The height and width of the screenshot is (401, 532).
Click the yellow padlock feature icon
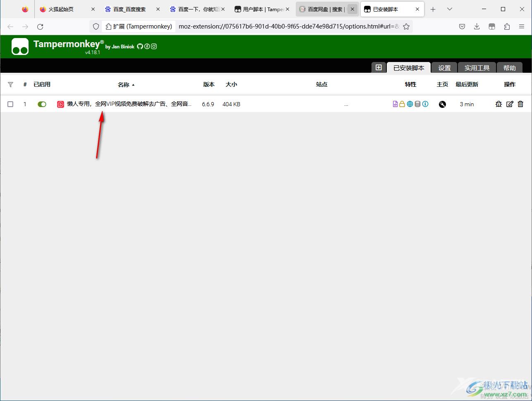click(x=402, y=104)
